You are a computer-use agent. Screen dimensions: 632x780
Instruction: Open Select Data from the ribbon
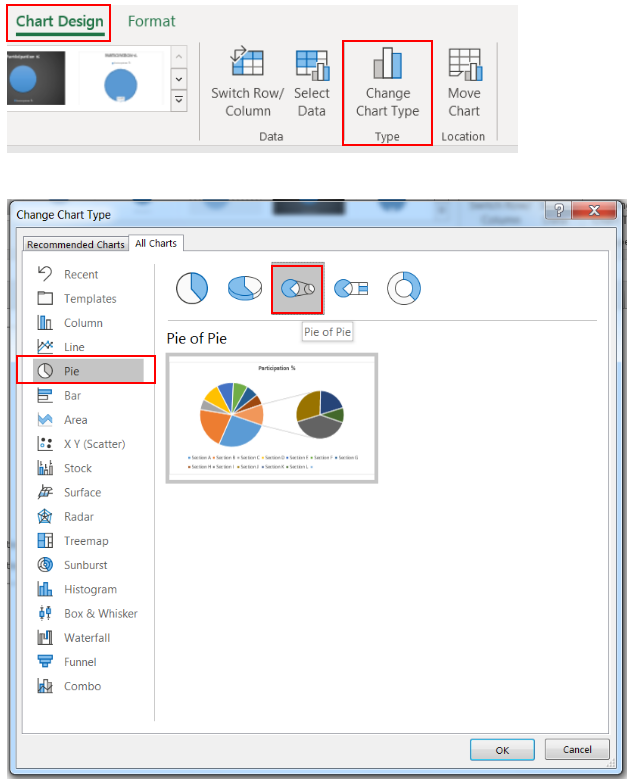[x=312, y=83]
